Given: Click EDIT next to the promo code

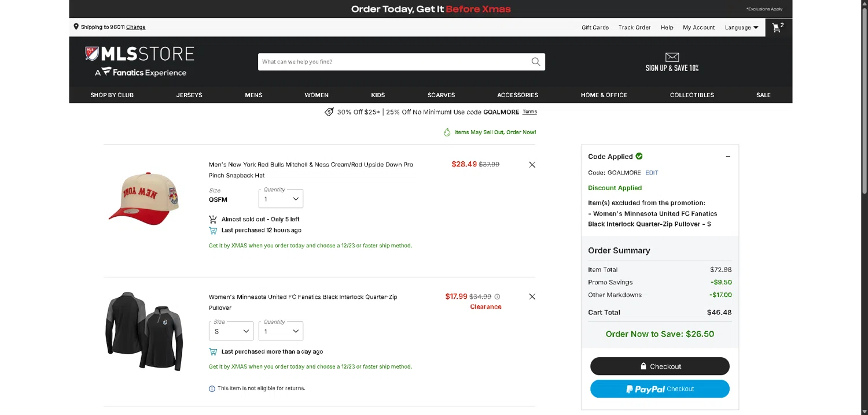Looking at the screenshot, I should [x=652, y=173].
